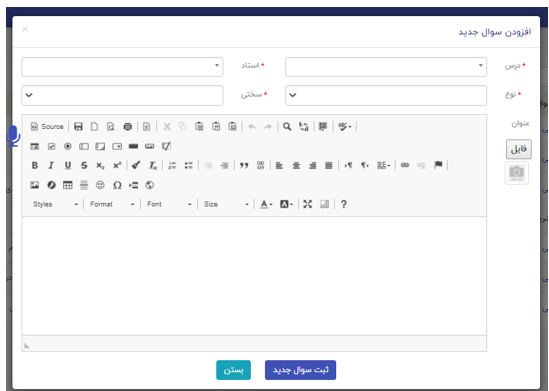Viewport: 549px width, 391px height.
Task: Click the Cut icon
Action: (167, 126)
